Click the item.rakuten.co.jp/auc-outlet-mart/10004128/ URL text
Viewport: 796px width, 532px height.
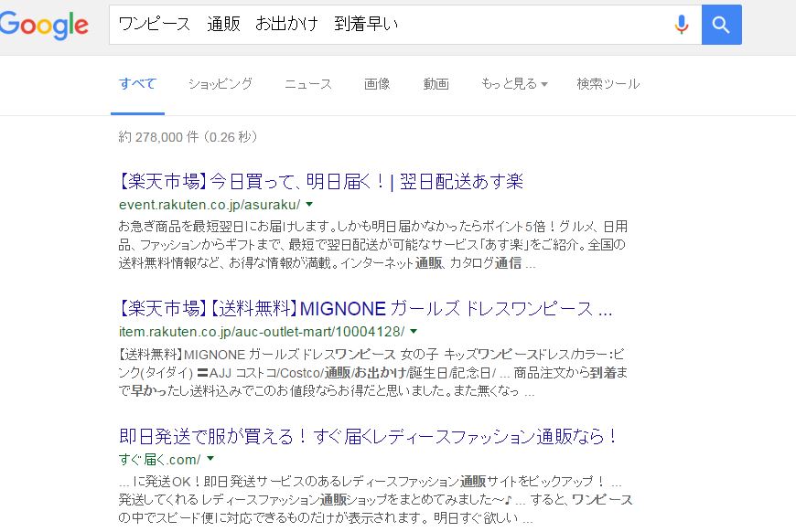pos(262,332)
